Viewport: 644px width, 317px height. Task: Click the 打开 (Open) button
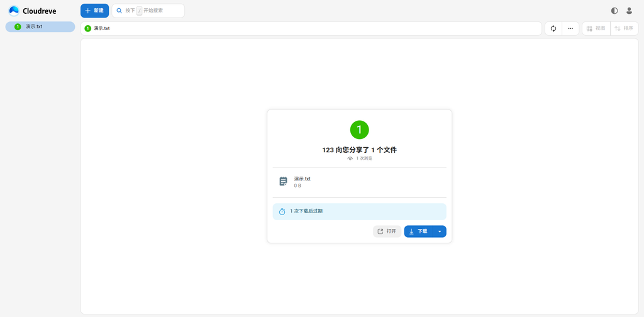pos(387,231)
